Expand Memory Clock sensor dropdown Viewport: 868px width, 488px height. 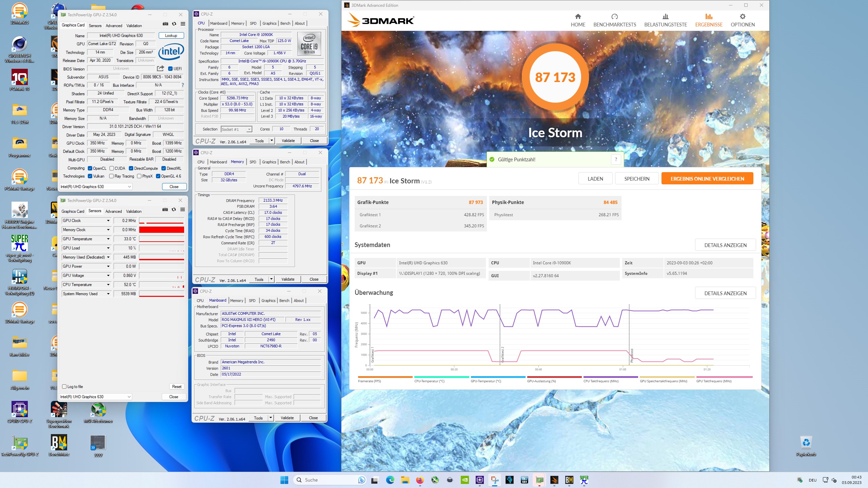[108, 230]
